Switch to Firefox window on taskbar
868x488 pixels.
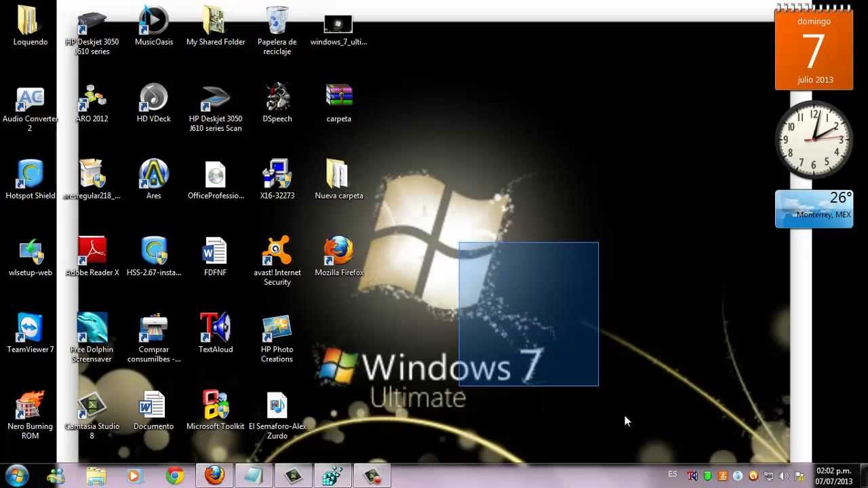214,476
